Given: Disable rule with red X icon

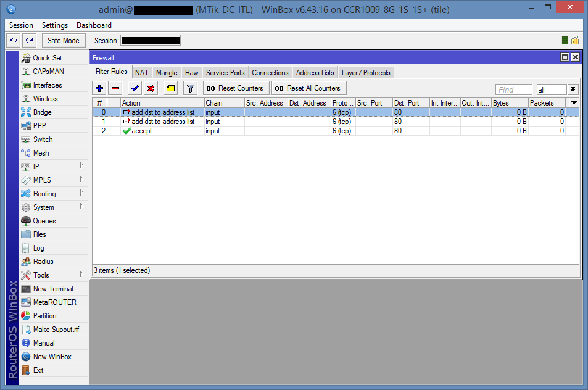Looking at the screenshot, I should (151, 88).
